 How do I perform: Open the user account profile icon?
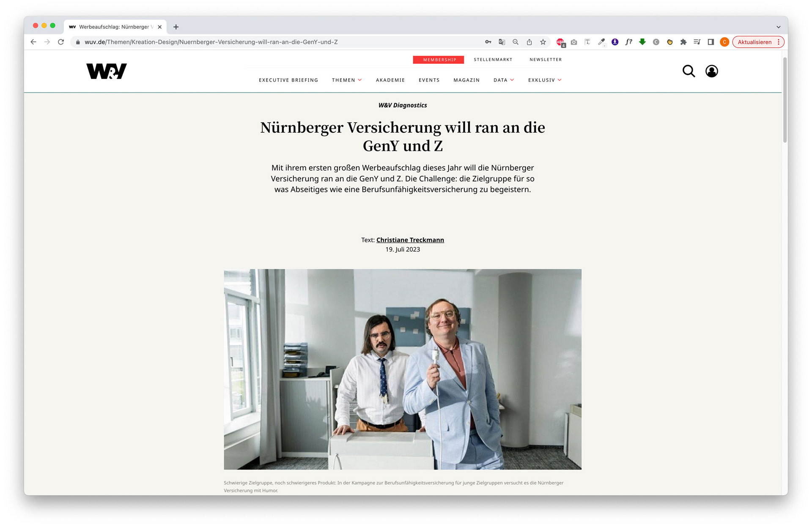coord(712,71)
